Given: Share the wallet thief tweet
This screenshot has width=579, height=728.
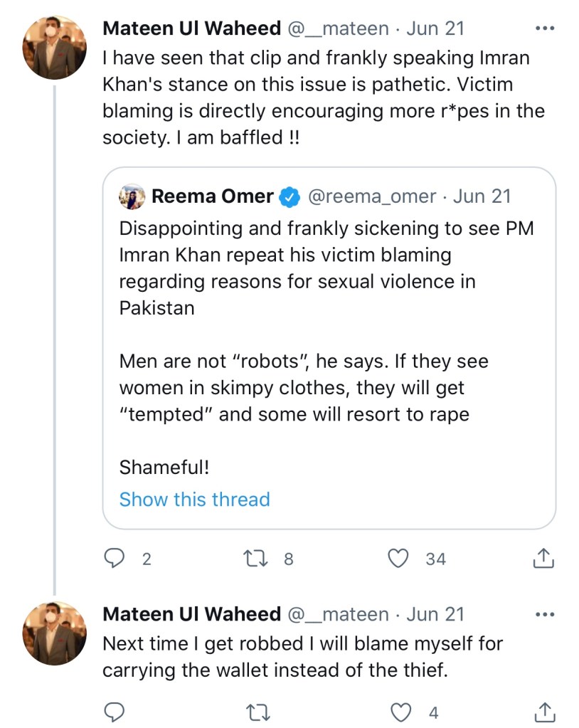Looking at the screenshot, I should pyautogui.click(x=543, y=712).
